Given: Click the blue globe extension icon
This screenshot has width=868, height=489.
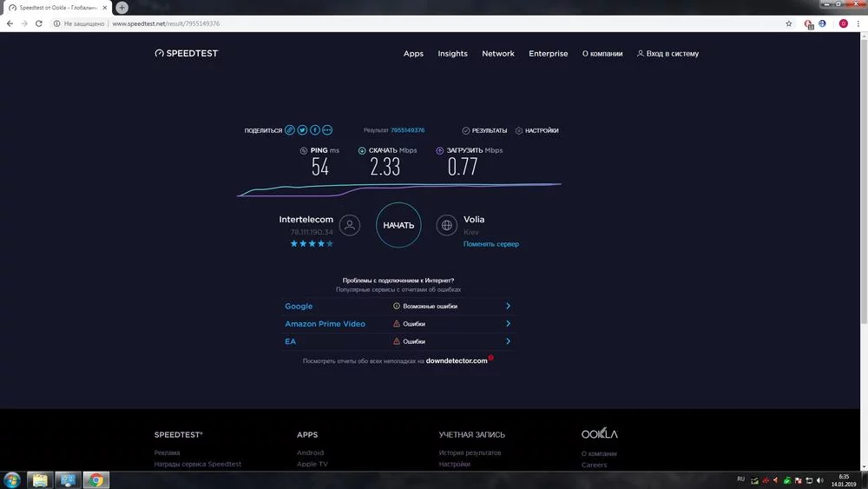Looking at the screenshot, I should pyautogui.click(x=822, y=23).
